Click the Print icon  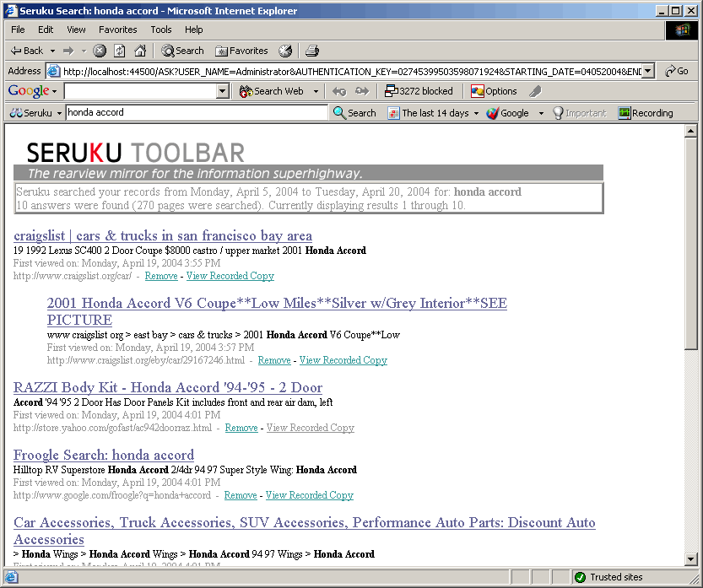[312, 51]
